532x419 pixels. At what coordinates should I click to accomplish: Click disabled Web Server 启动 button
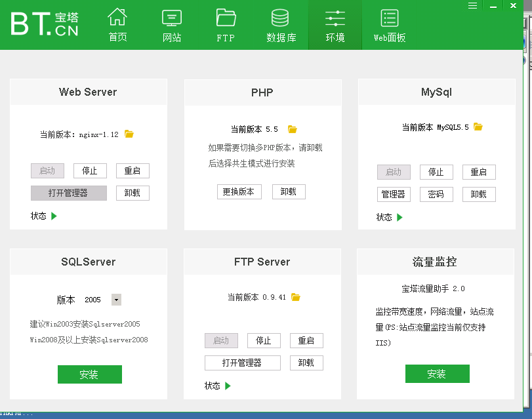coord(47,170)
